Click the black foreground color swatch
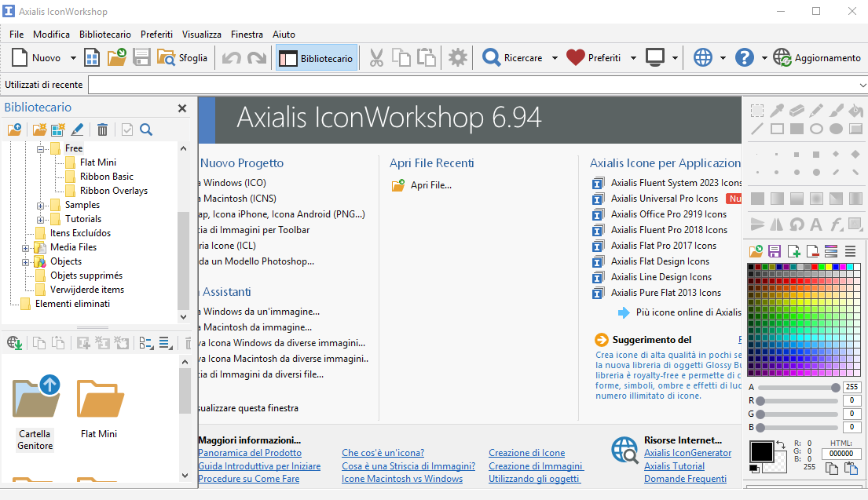The width and height of the screenshot is (868, 500). click(x=762, y=451)
